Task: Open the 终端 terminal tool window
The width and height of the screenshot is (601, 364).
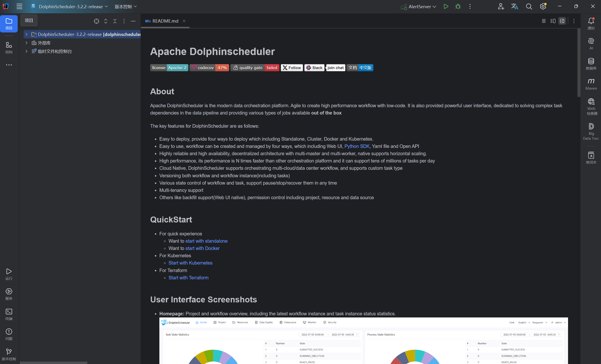Action: 9,314
